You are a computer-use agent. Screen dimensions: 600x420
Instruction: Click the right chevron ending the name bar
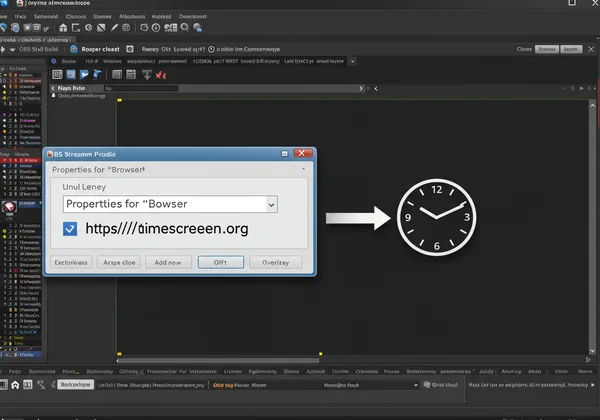point(361,88)
